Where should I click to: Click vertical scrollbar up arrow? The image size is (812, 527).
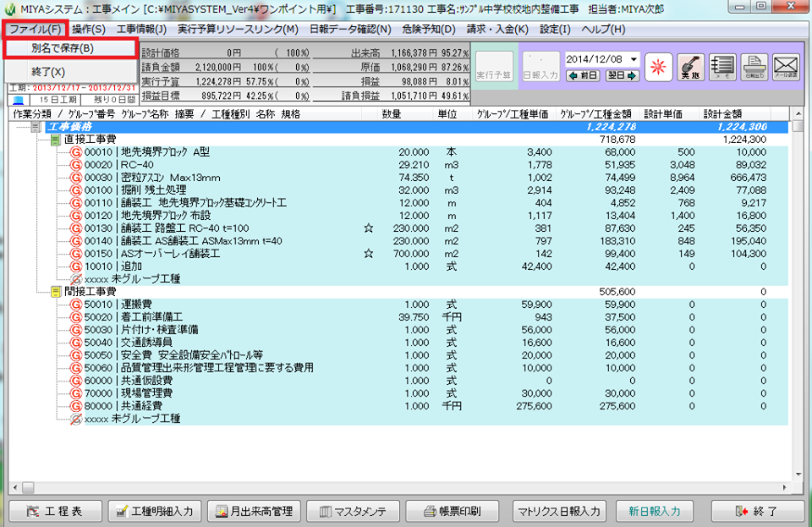(798, 113)
